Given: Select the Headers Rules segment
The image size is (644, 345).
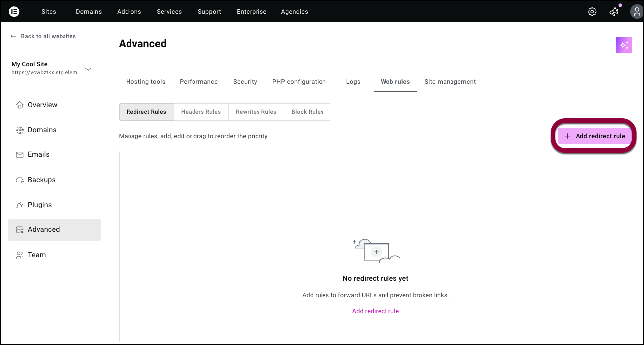Looking at the screenshot, I should 200,112.
